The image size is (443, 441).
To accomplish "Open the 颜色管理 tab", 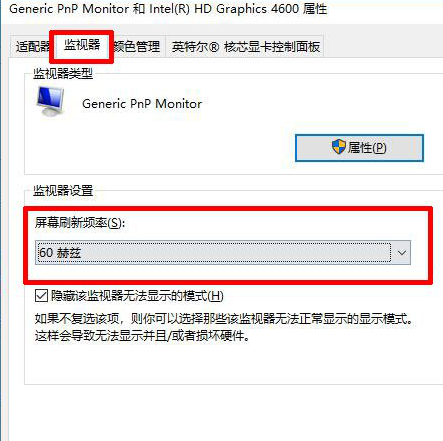I will [x=137, y=46].
